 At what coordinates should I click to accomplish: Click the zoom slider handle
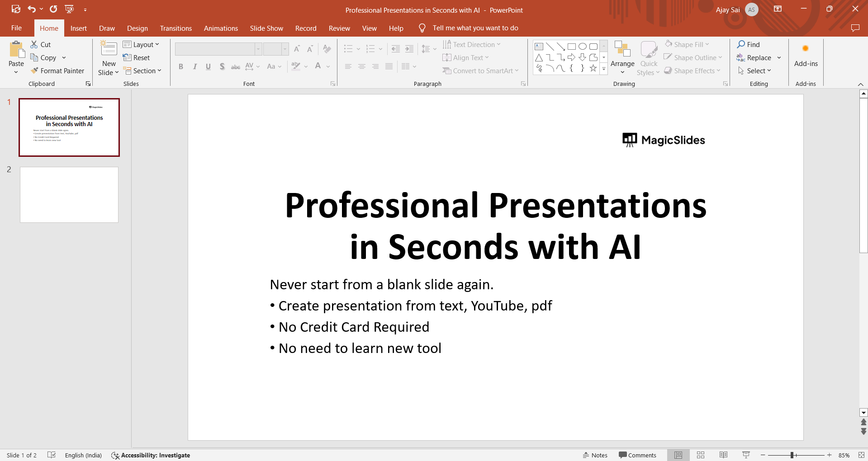792,455
